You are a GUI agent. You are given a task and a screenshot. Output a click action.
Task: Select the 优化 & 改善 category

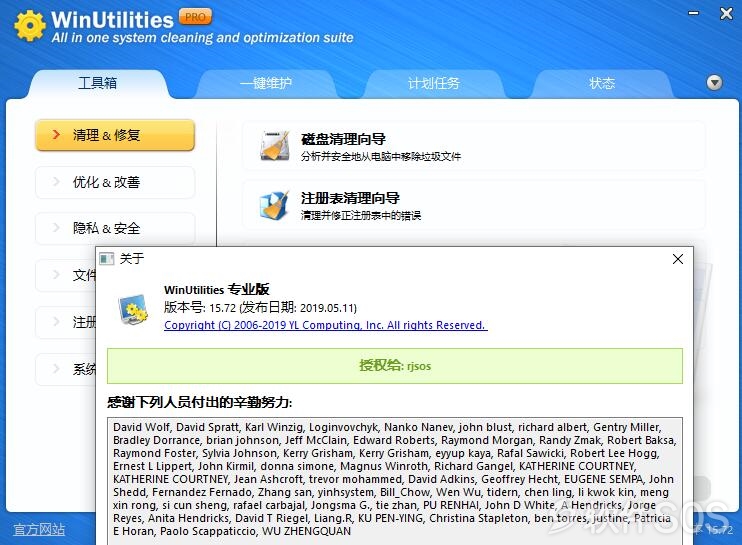tap(115, 182)
